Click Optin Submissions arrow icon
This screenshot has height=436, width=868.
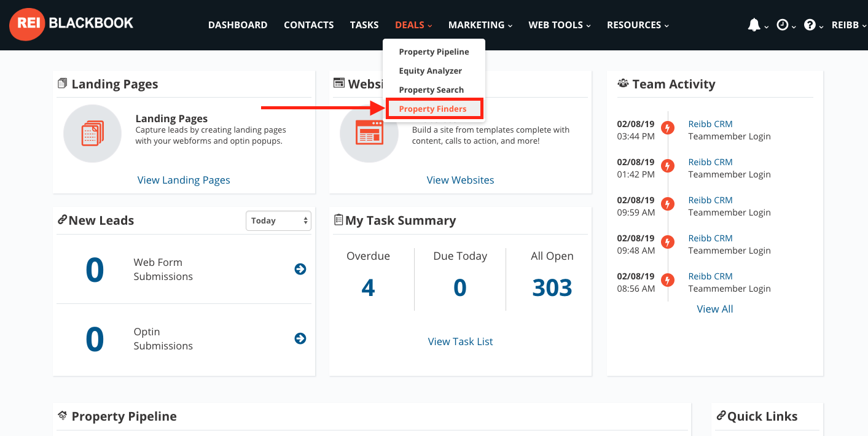point(300,338)
